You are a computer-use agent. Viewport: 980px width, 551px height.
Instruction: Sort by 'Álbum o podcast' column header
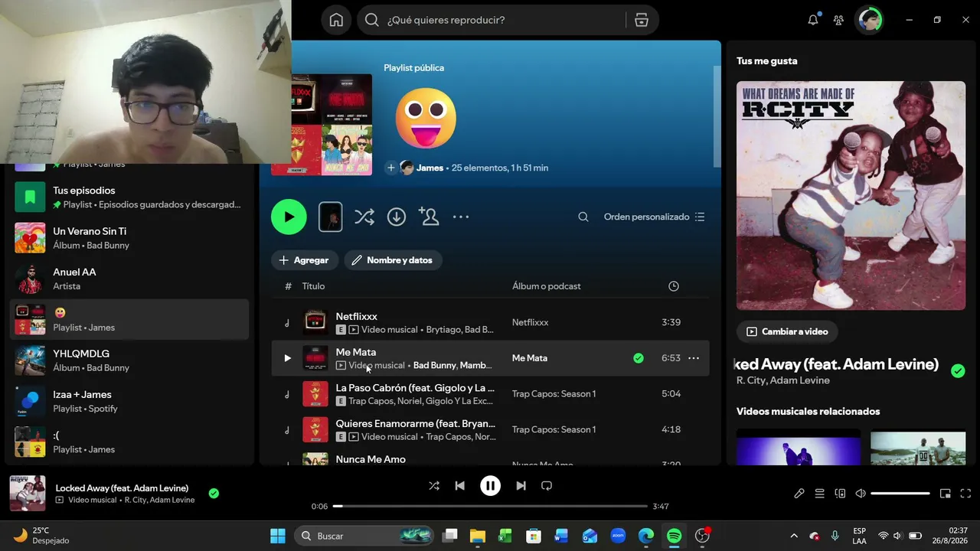[x=547, y=286]
